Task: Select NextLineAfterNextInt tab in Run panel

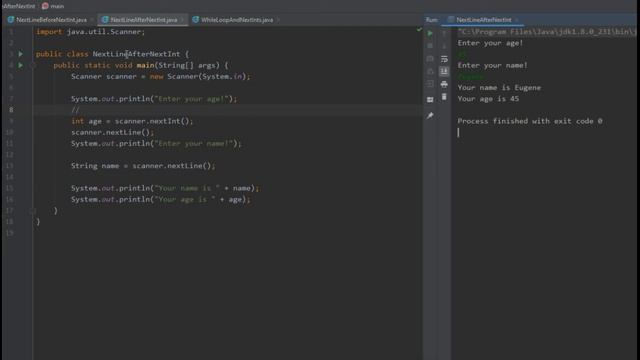Action: [x=483, y=20]
